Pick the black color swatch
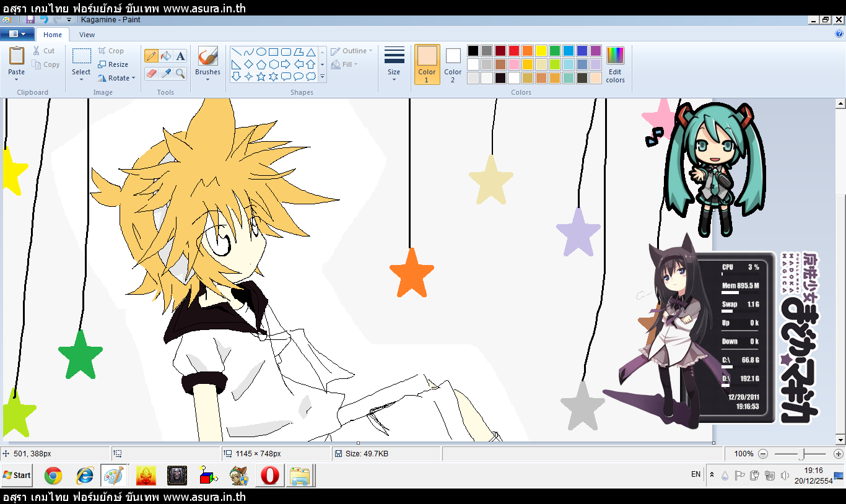The width and height of the screenshot is (846, 504). (x=473, y=51)
